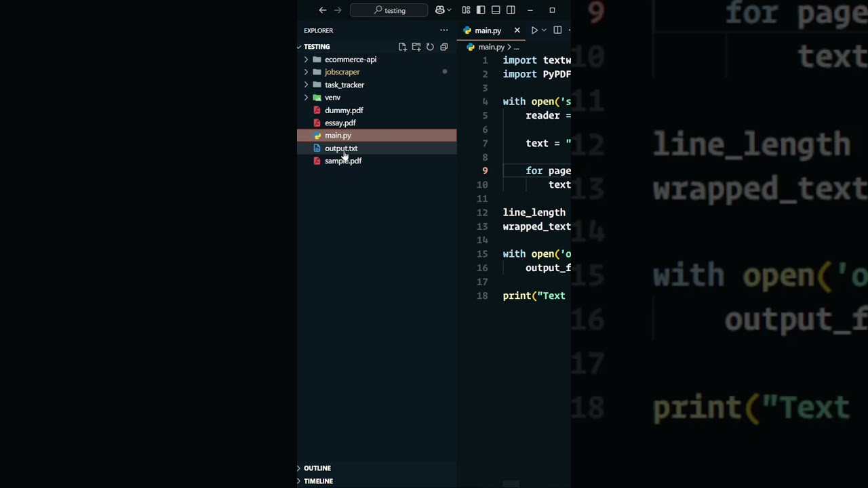Create new folder in TESTING
Viewport: 868px width, 488px height.
(416, 47)
